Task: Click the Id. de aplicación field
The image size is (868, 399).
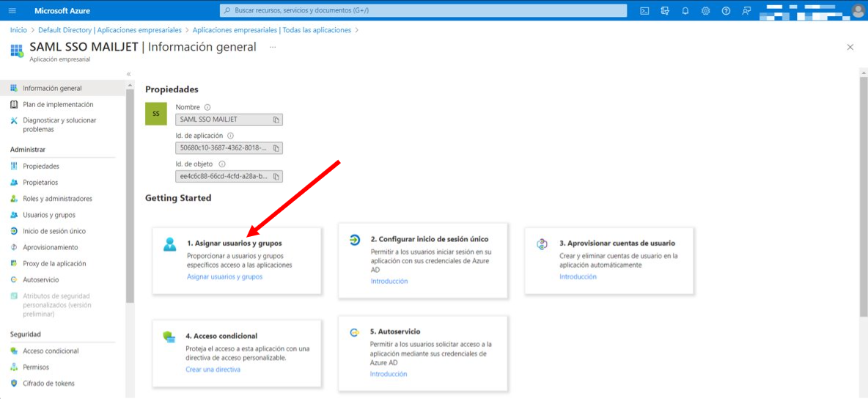Action: 229,148
